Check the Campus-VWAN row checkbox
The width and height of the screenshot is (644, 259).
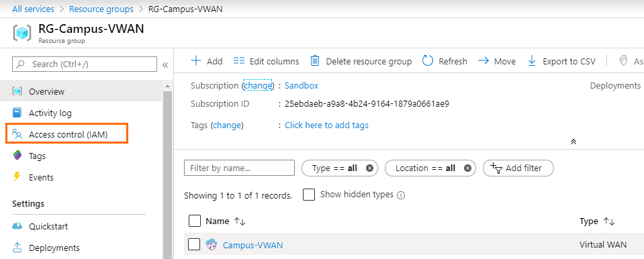click(x=194, y=244)
